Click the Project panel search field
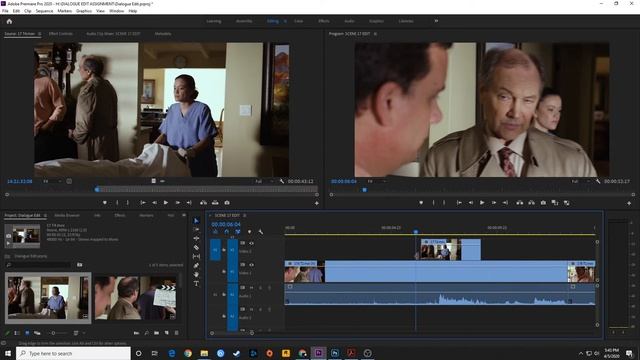Image resolution: width=640 pixels, height=360 pixels. [39, 265]
